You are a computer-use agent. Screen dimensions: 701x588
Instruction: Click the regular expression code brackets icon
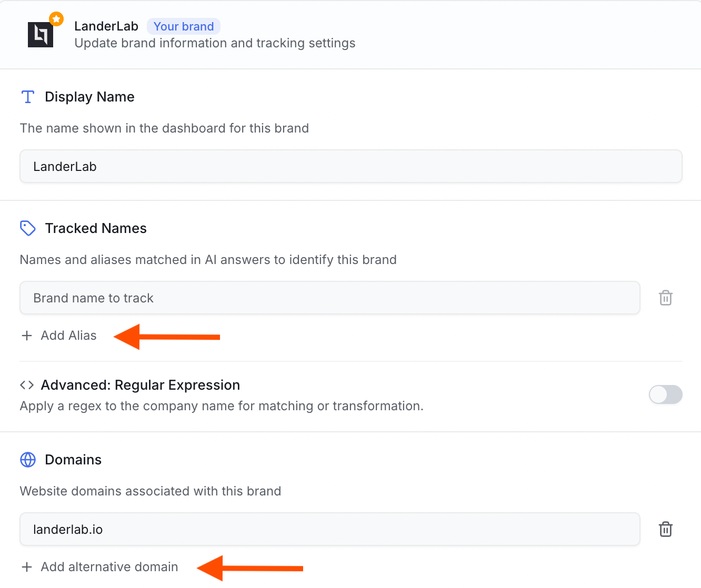27,385
